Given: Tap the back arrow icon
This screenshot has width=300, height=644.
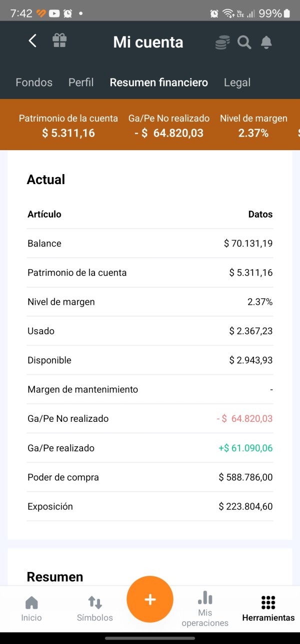Looking at the screenshot, I should pyautogui.click(x=32, y=41).
